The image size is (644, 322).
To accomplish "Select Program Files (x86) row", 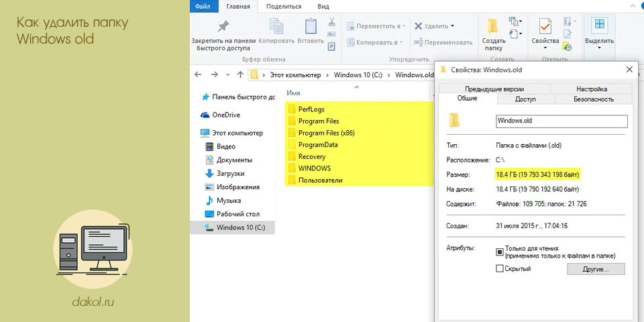I will [360, 133].
